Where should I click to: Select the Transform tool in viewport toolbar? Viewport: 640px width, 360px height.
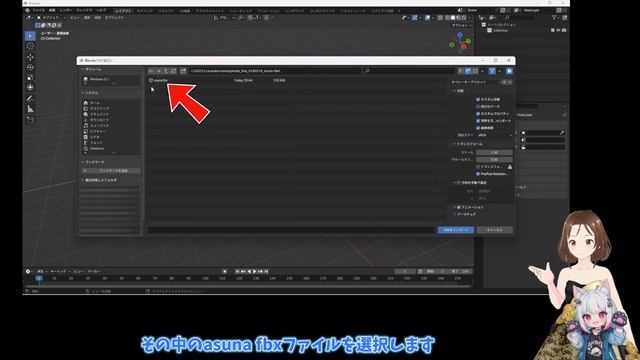(30, 87)
